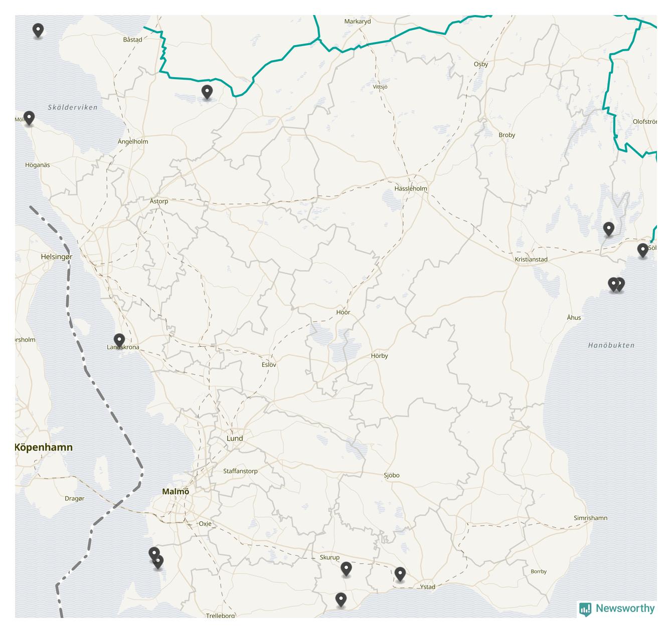Image resolution: width=672 pixels, height=633 pixels.
Task: Click the Markaryd label
Action: [x=358, y=21]
